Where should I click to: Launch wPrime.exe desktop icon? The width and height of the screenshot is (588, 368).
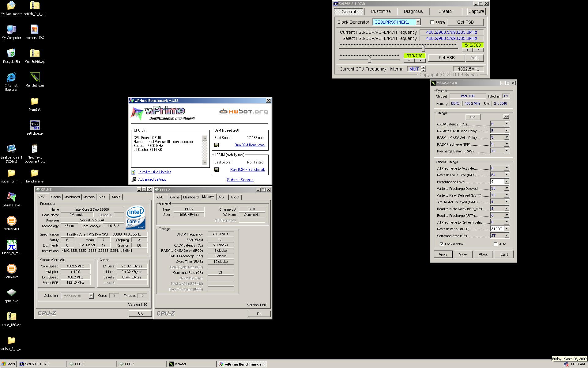tap(11, 200)
